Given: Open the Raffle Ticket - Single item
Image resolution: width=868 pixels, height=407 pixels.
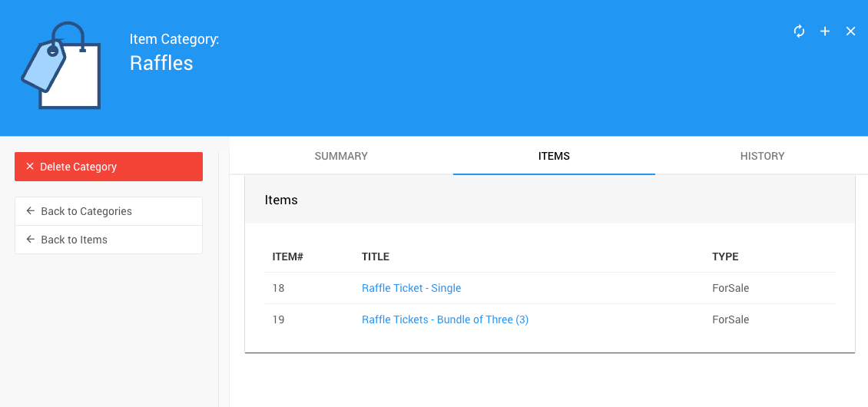Looking at the screenshot, I should coord(411,288).
